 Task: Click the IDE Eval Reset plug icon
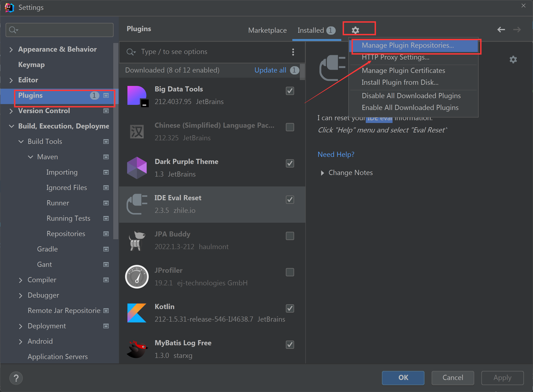(137, 204)
